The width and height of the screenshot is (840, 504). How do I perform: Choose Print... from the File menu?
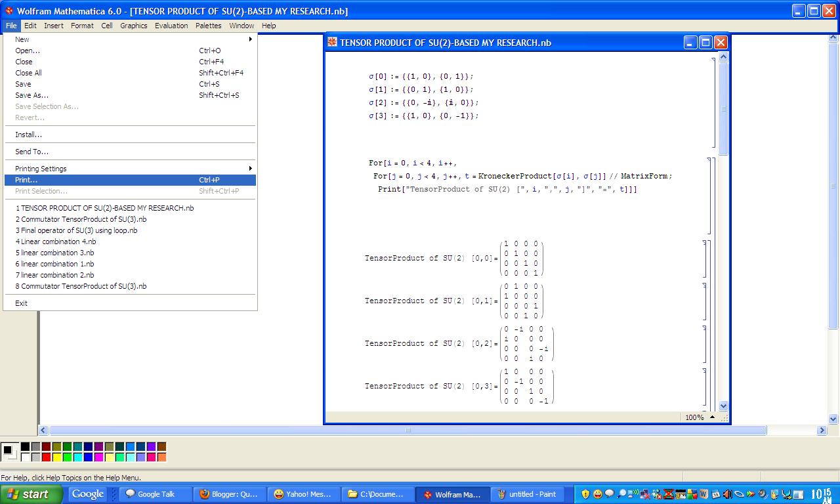pos(130,180)
